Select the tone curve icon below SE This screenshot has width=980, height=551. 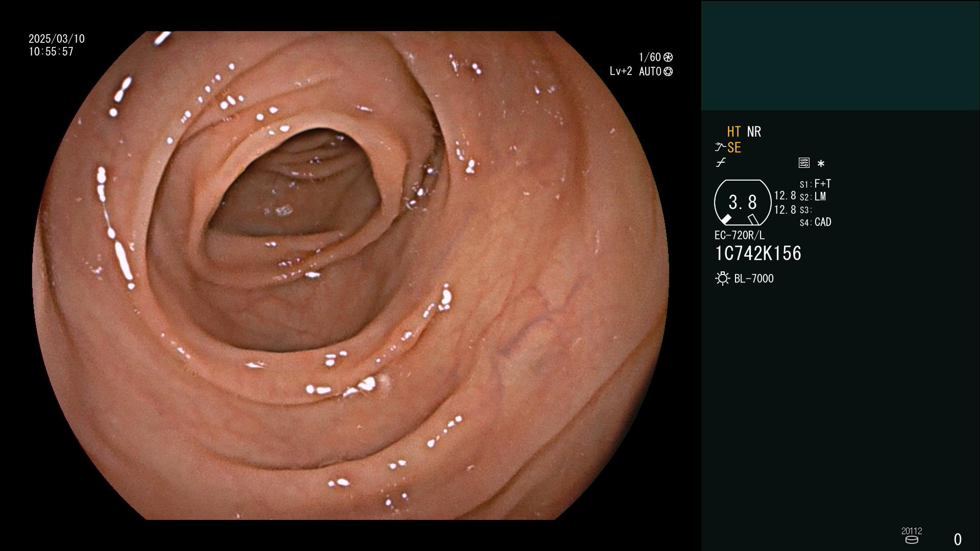tap(721, 163)
